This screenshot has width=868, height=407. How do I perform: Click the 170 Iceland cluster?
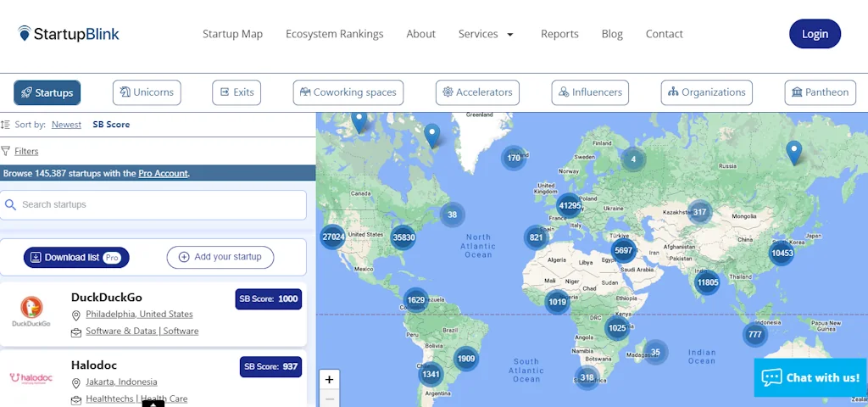(x=514, y=158)
